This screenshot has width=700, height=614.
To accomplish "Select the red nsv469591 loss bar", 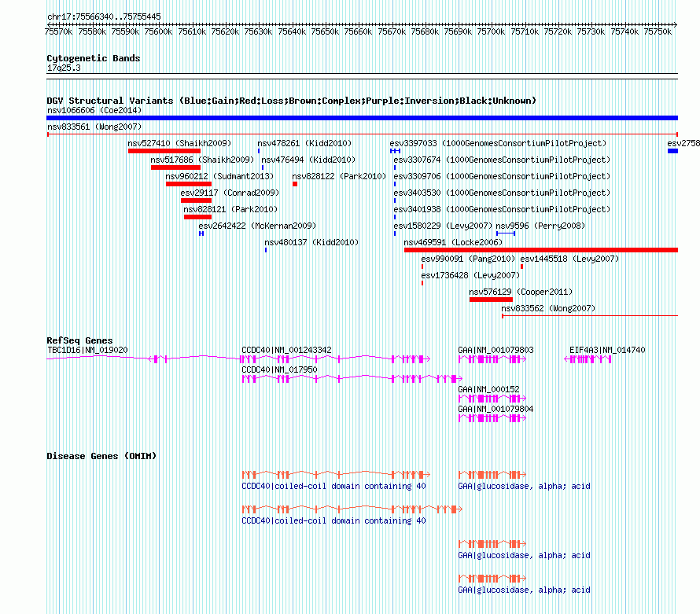I will pyautogui.click(x=541, y=250).
